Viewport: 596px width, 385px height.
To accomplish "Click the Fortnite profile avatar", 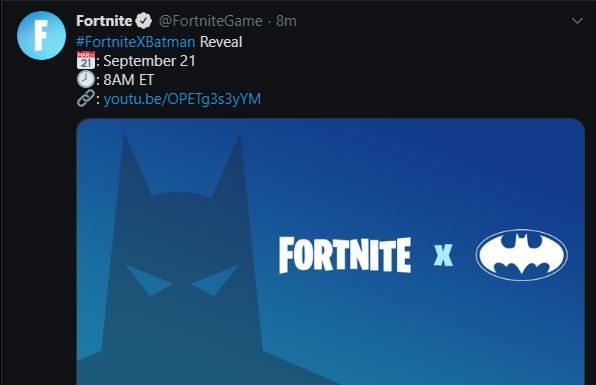I will point(41,36).
